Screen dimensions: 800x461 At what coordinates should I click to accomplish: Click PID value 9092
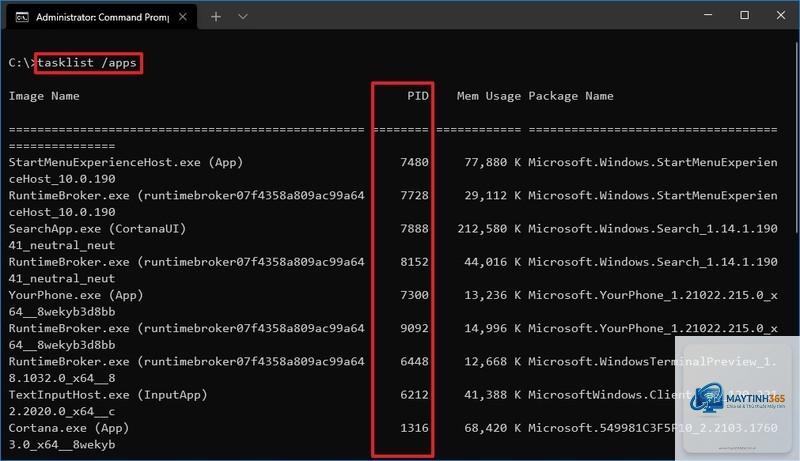coord(414,328)
